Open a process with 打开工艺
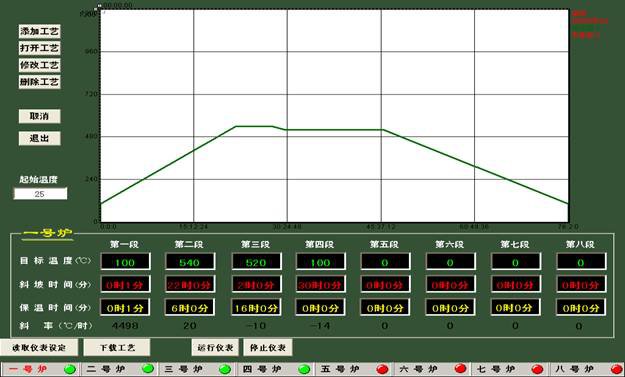Image resolution: width=625 pixels, height=377 pixels. point(39,48)
